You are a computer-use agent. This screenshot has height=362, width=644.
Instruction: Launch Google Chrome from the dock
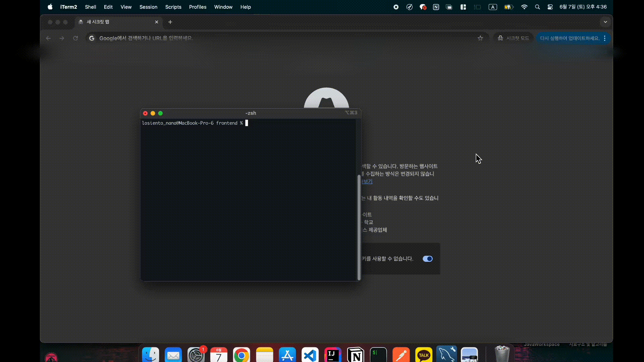pyautogui.click(x=241, y=355)
